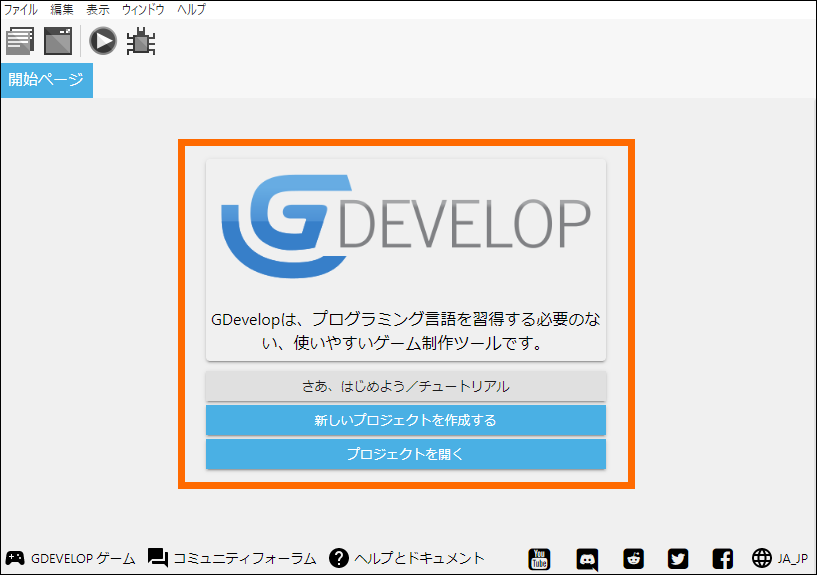Screen dimensions: 817x575
Task: Click プロジェクトを開く button
Action: point(406,454)
